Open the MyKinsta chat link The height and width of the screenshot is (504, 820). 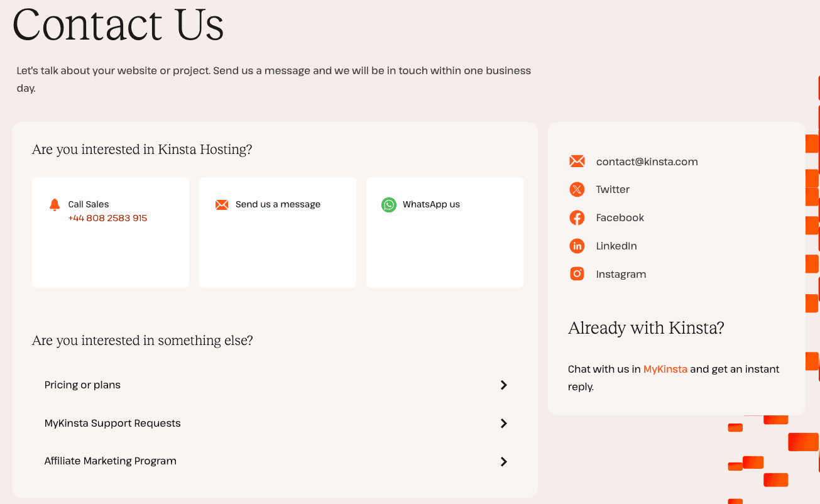[x=665, y=370]
